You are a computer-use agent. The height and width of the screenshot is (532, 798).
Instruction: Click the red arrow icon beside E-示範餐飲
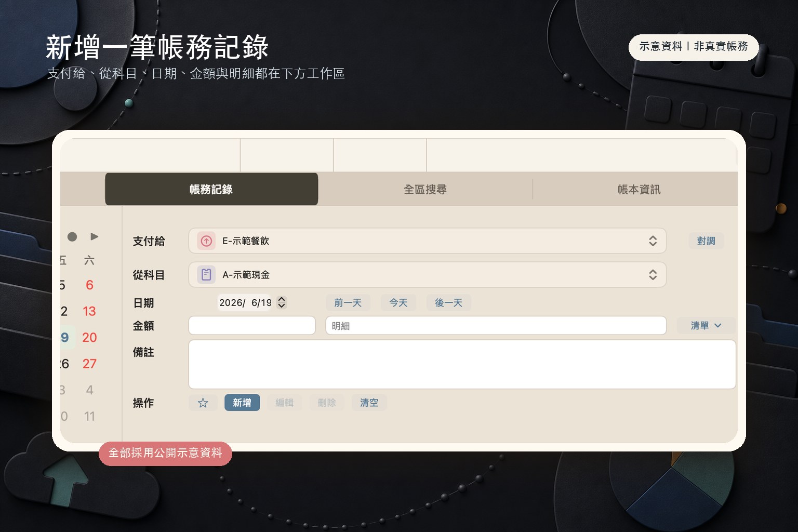coord(206,241)
